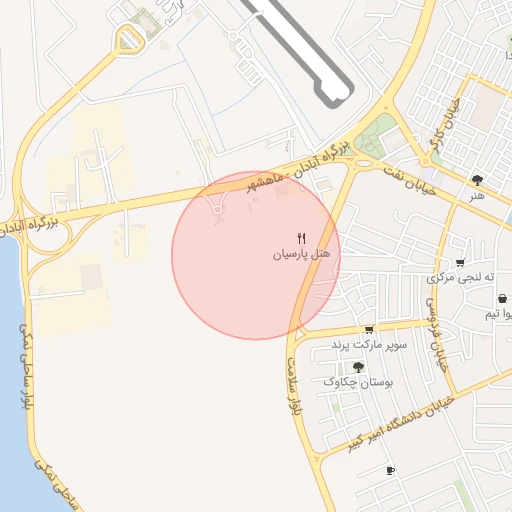Select the shopping cart icon for ته لنجی مرکزی

(460, 263)
